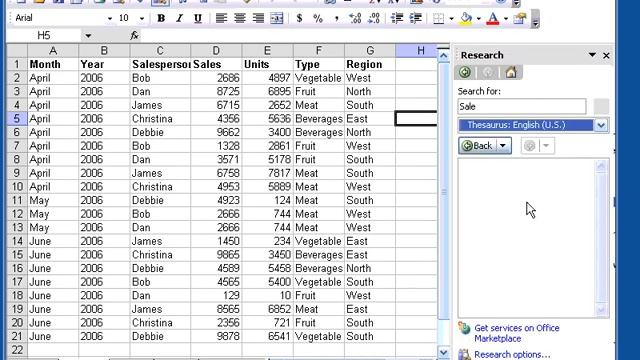
Task: Apply Fill Color with paint bucket
Action: (466, 18)
